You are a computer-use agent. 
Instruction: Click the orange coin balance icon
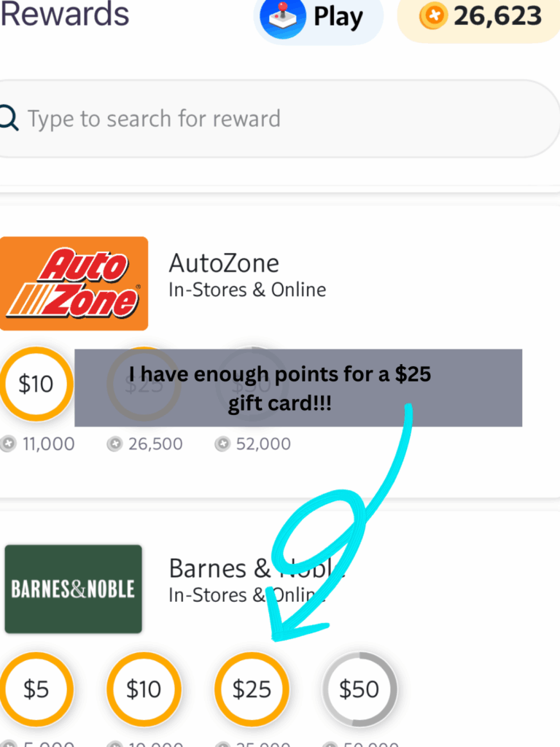(433, 16)
